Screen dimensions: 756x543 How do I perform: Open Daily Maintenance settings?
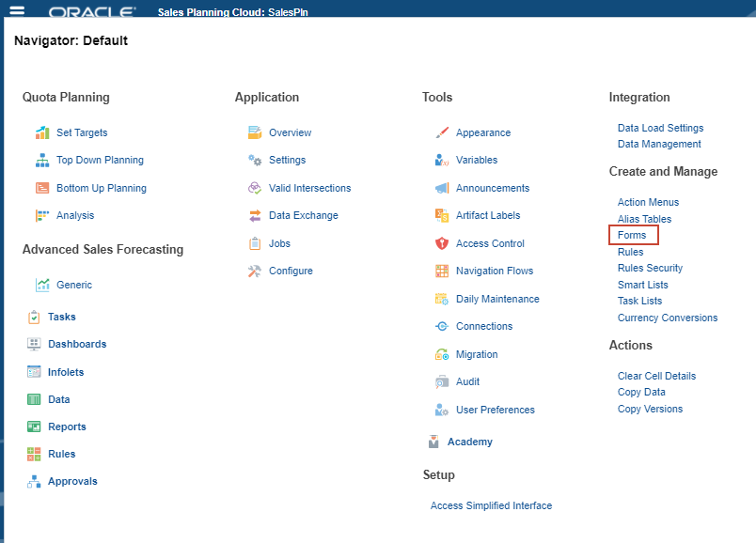[x=498, y=299]
